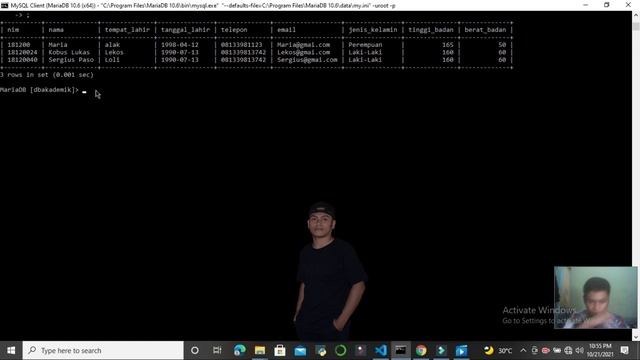Restore down the MySQL Client window
This screenshot has height=360, width=640.
(607, 5)
